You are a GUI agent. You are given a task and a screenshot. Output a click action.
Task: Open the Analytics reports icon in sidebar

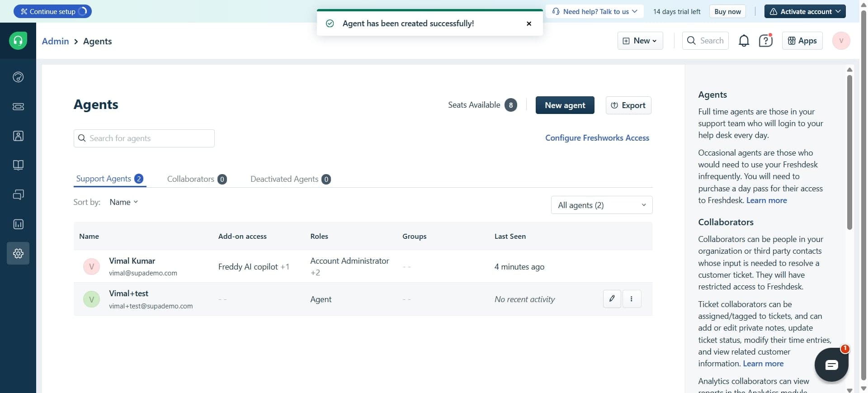(18, 224)
